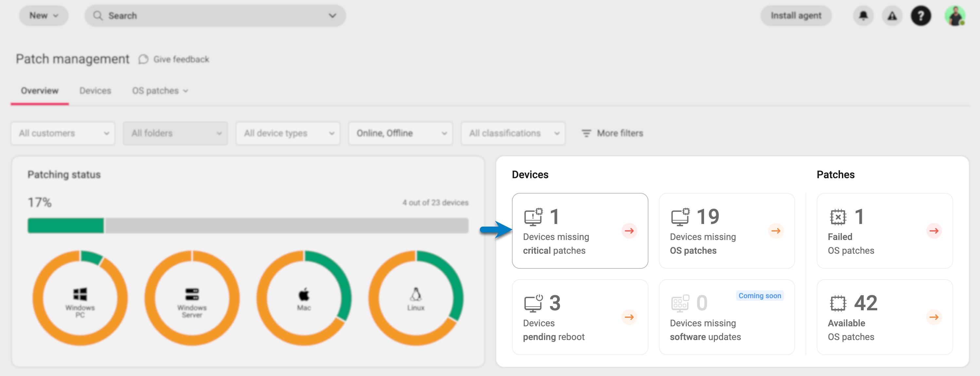Image resolution: width=980 pixels, height=376 pixels.
Task: Click the Linux penguin icon
Action: click(416, 294)
